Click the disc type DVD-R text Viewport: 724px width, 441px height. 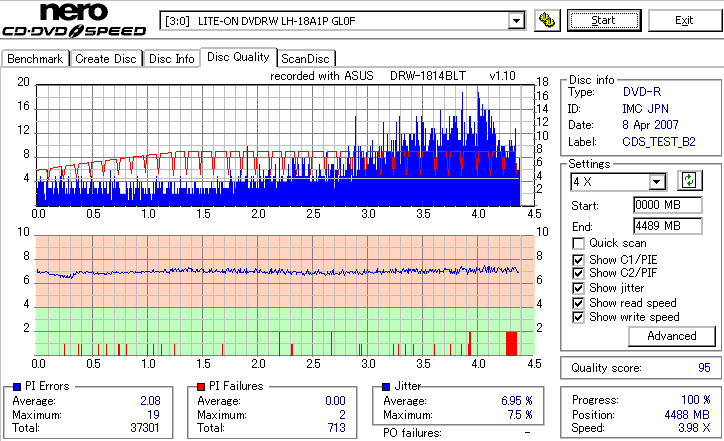[642, 92]
